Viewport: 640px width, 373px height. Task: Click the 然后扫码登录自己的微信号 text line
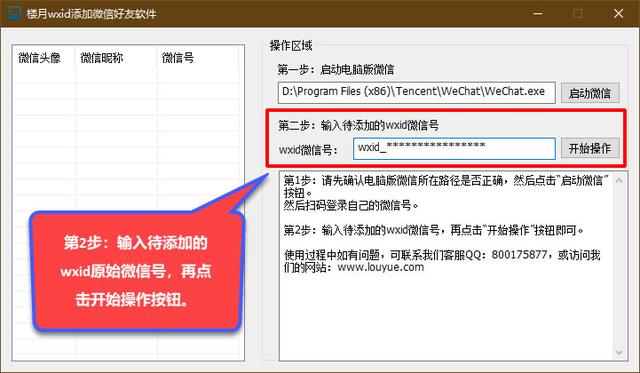351,205
